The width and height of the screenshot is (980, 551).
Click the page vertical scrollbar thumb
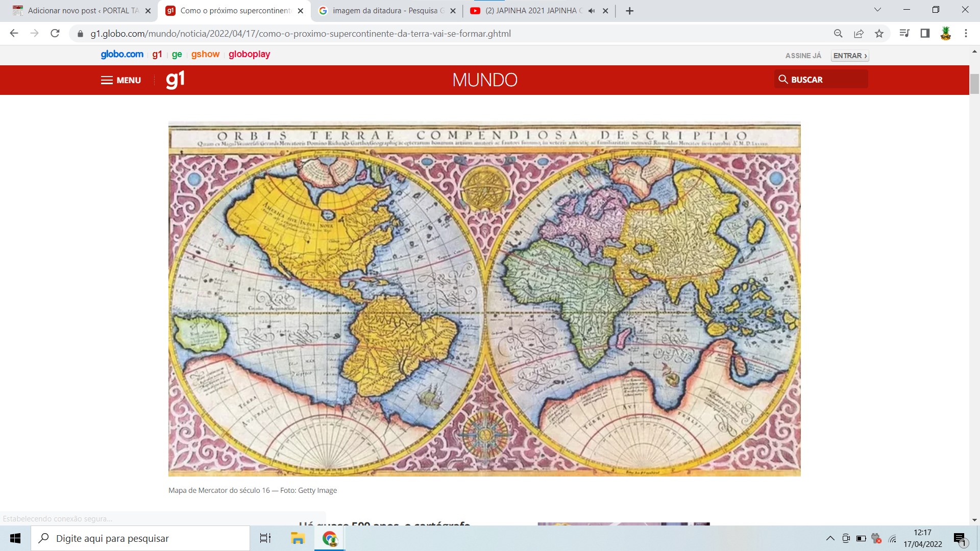[x=974, y=84]
